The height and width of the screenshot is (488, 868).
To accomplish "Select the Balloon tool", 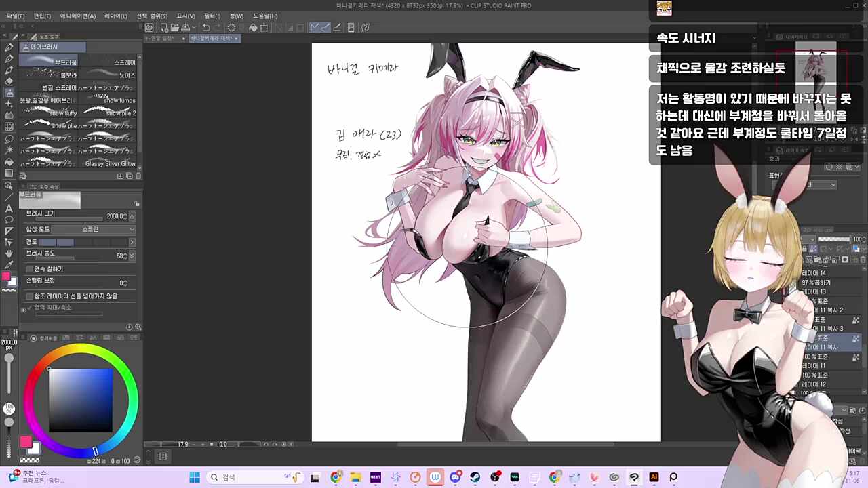I will (x=9, y=220).
